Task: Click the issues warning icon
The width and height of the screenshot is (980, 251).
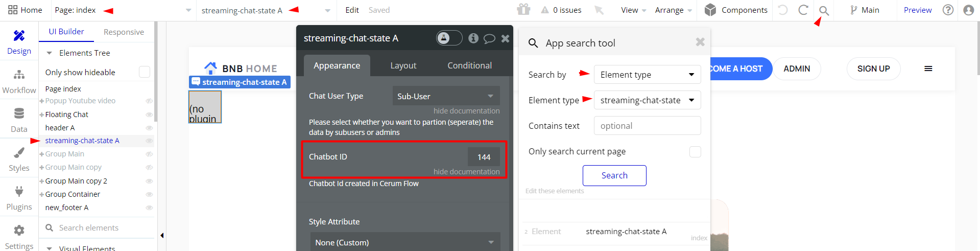Action: point(545,10)
